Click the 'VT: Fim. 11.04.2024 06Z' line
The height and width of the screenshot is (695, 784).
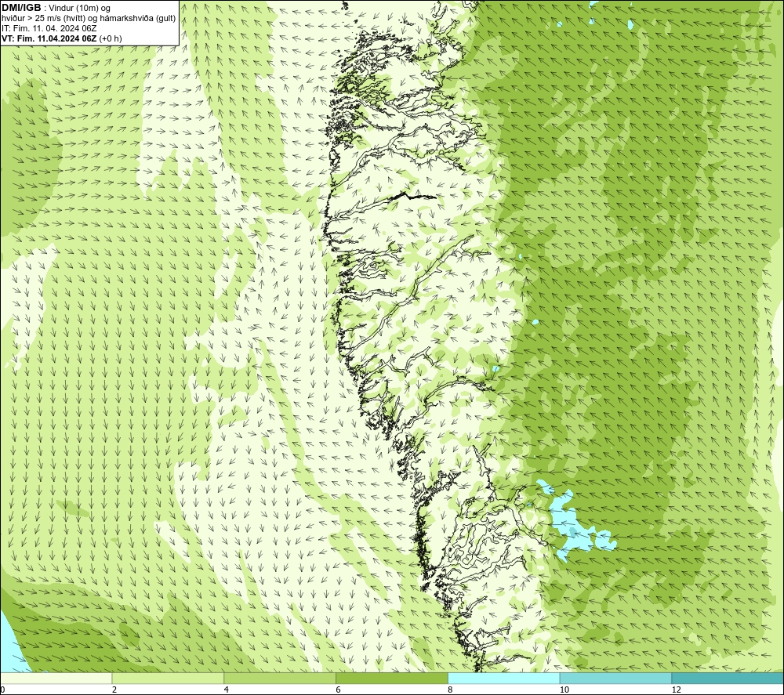click(61, 38)
